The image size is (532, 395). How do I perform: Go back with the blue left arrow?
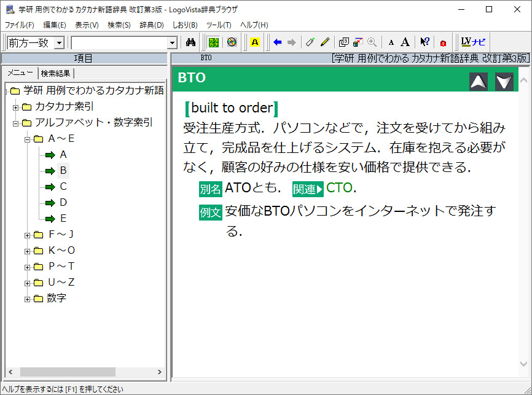(278, 42)
